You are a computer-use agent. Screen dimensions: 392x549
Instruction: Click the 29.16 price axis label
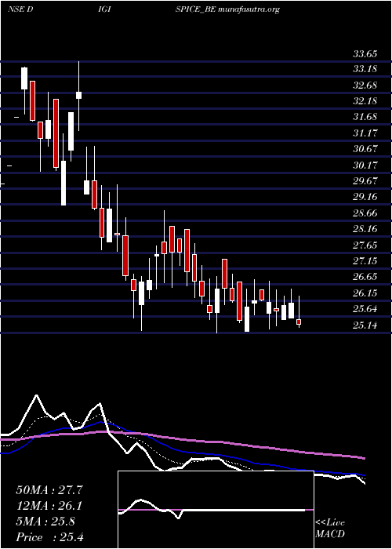click(x=365, y=196)
